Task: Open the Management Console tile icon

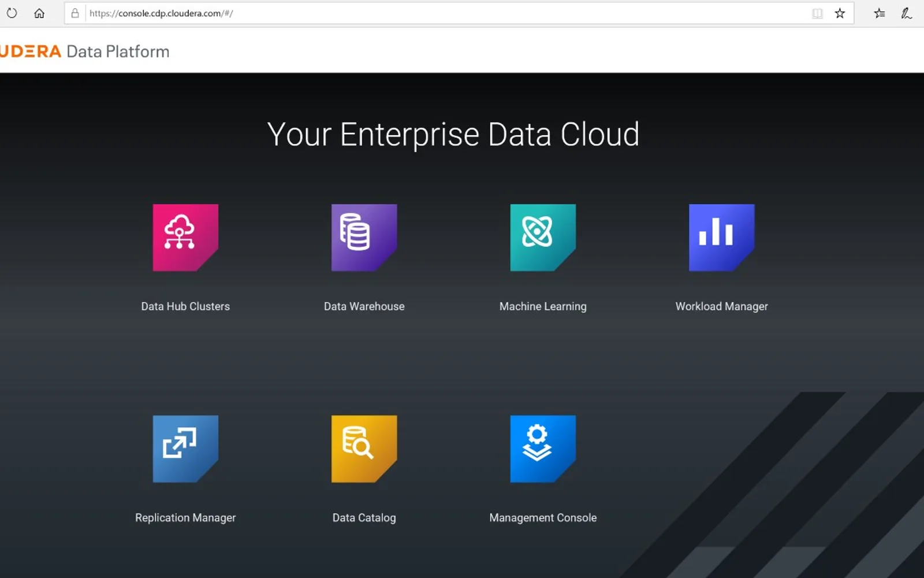Action: [x=543, y=449]
